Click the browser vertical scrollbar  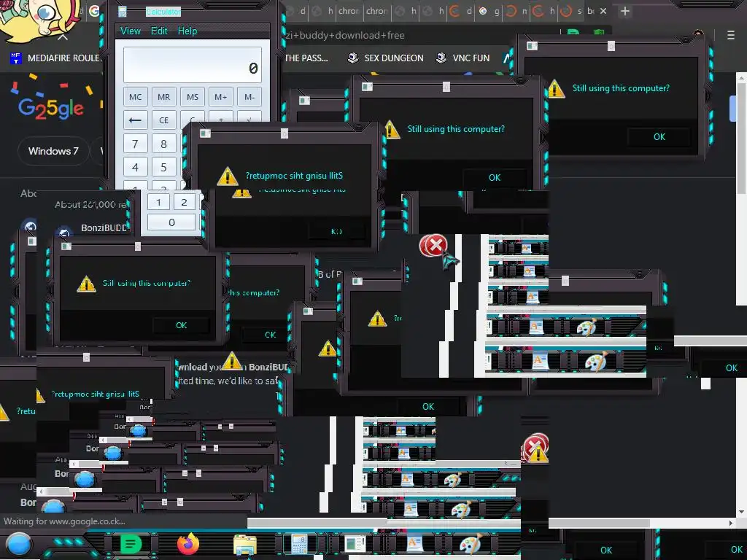click(x=741, y=138)
